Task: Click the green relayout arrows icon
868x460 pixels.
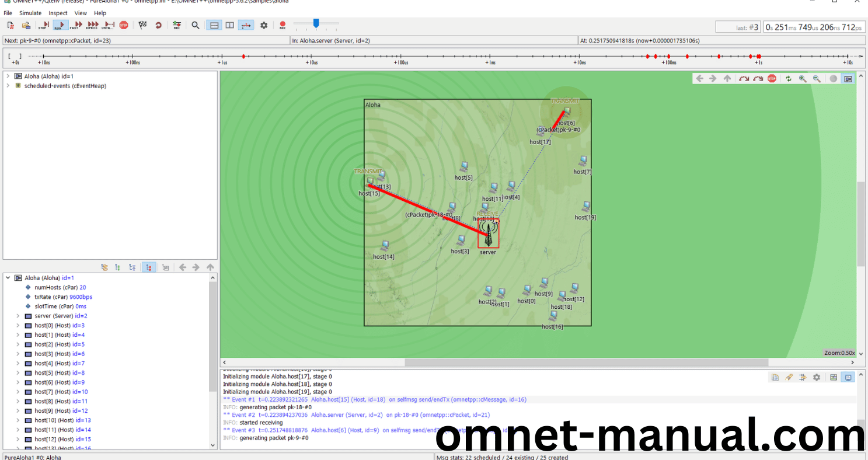Action: (789, 78)
